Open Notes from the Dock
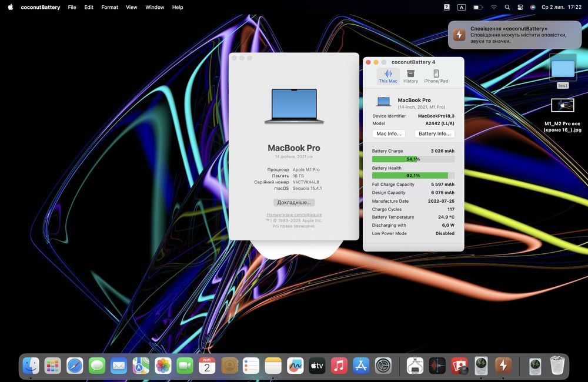This screenshot has height=382, width=588. coord(273,366)
